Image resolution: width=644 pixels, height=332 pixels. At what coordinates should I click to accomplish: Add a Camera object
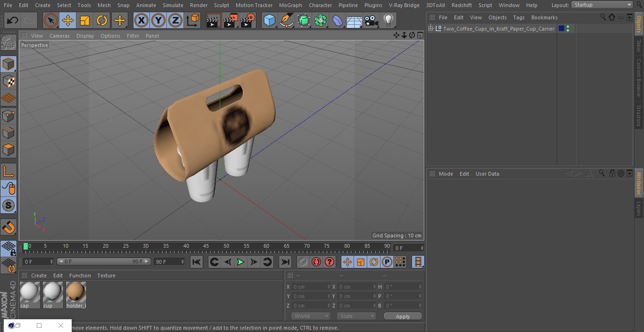pos(372,20)
